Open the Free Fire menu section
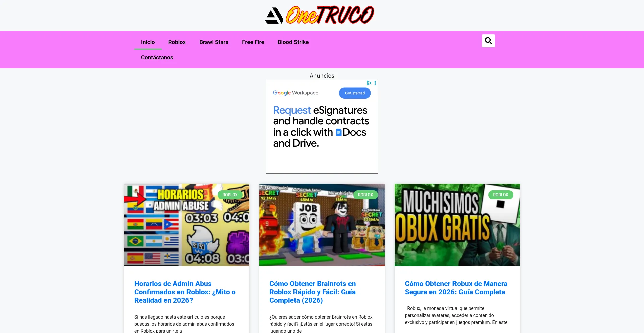The image size is (644, 333). pyautogui.click(x=253, y=42)
